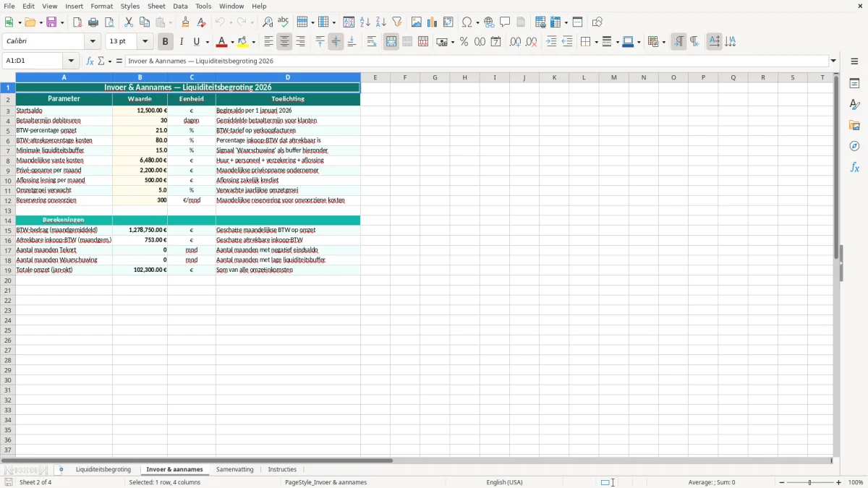Run spelling check (abc icon)
This screenshot has width=868, height=488.
pos(284,22)
